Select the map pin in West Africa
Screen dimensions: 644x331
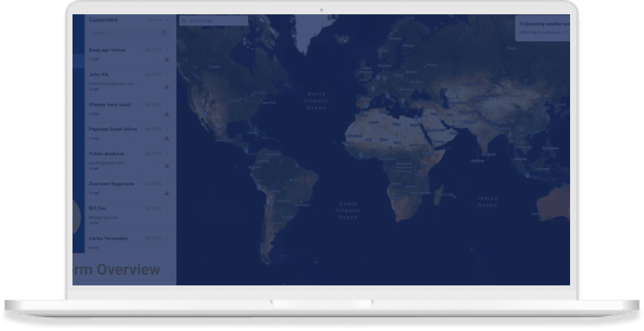click(x=361, y=155)
